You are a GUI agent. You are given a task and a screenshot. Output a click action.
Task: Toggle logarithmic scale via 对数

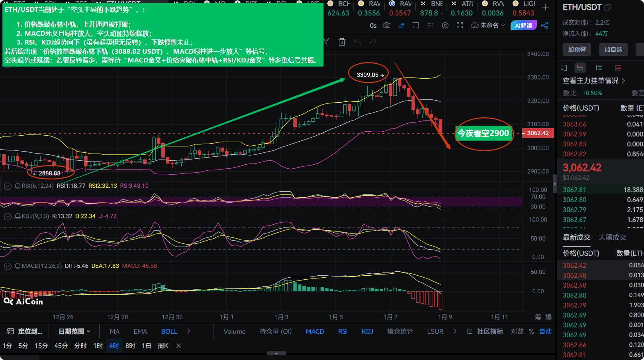point(517,331)
